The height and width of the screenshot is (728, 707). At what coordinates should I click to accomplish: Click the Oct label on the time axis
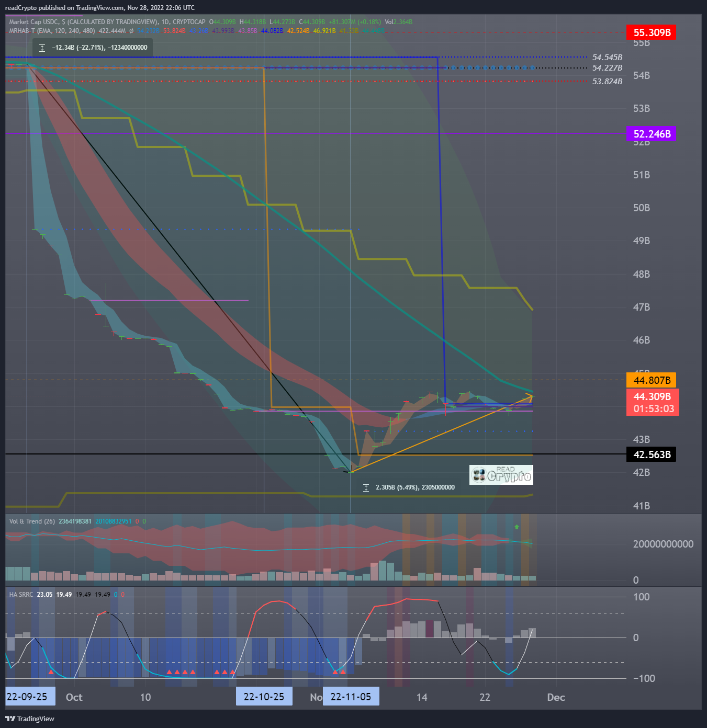[74, 697]
